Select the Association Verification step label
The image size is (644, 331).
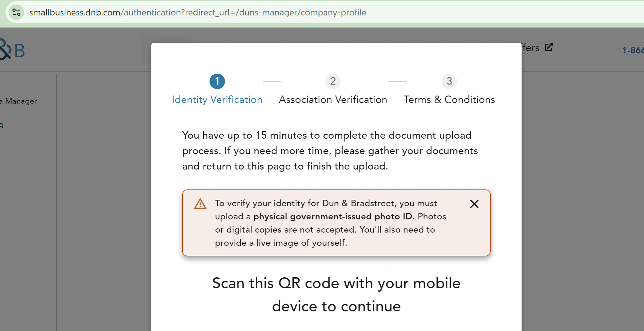click(333, 100)
